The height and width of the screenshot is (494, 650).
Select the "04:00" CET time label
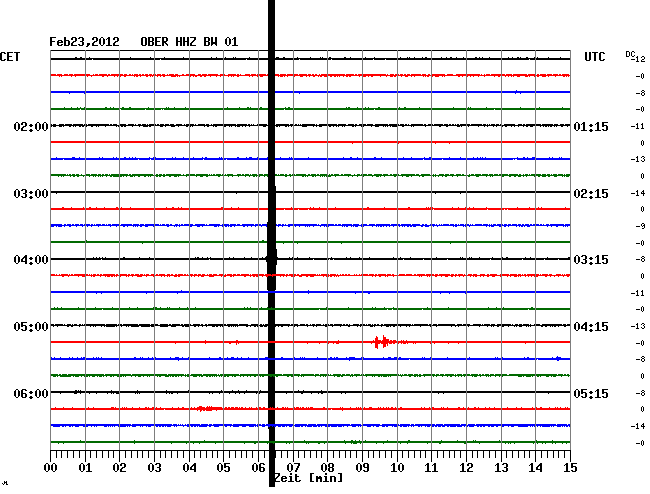tap(31, 260)
